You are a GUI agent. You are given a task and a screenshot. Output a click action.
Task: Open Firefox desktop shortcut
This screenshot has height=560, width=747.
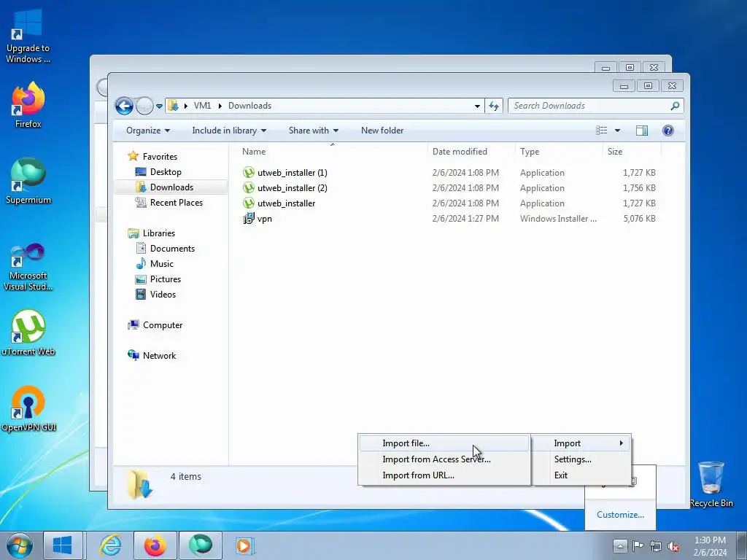(28, 105)
